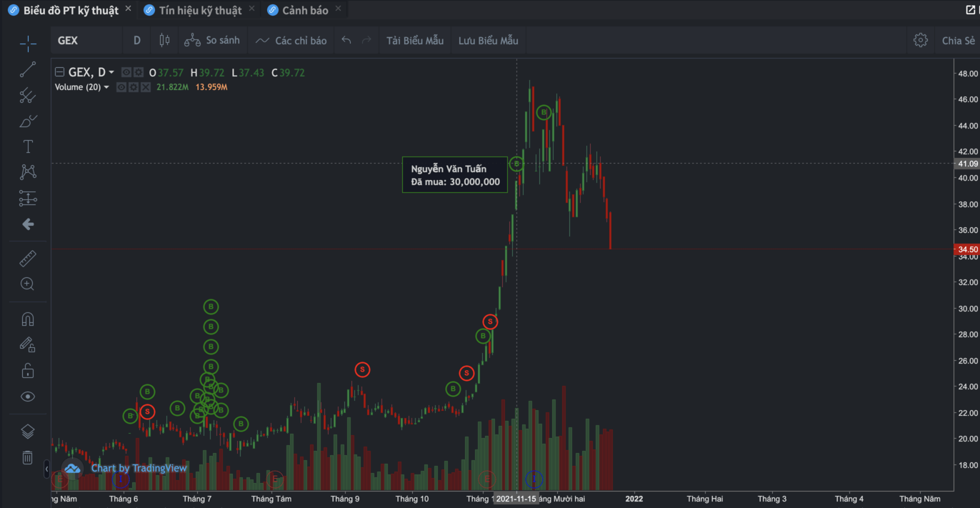Click the GEX symbol search field
The height and width of the screenshot is (508, 980).
pyautogui.click(x=84, y=41)
